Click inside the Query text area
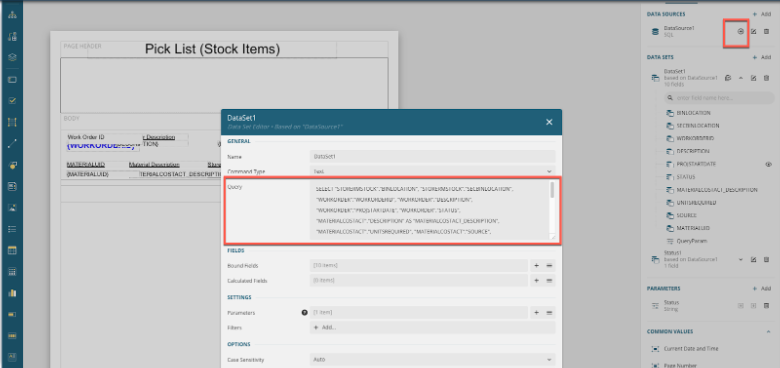 pyautogui.click(x=429, y=210)
